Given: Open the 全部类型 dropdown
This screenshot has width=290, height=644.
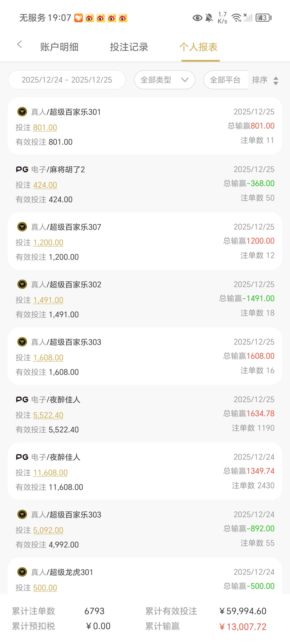Looking at the screenshot, I should click(164, 80).
